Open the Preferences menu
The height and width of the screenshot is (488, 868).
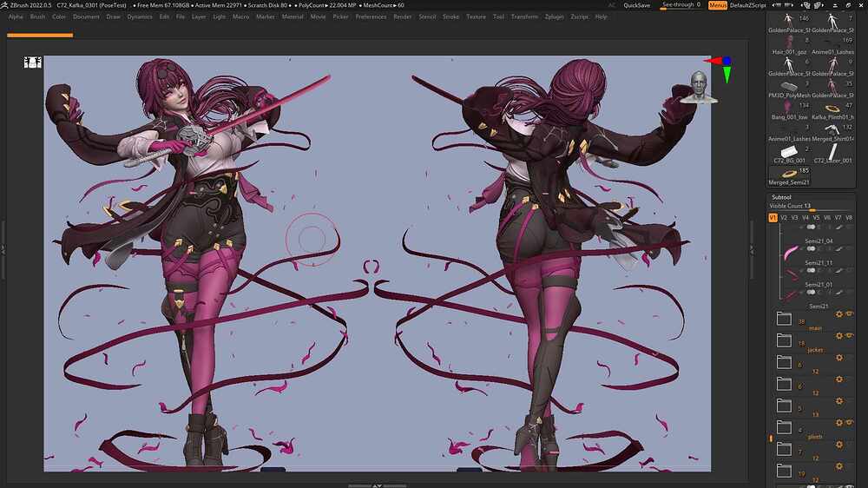371,16
